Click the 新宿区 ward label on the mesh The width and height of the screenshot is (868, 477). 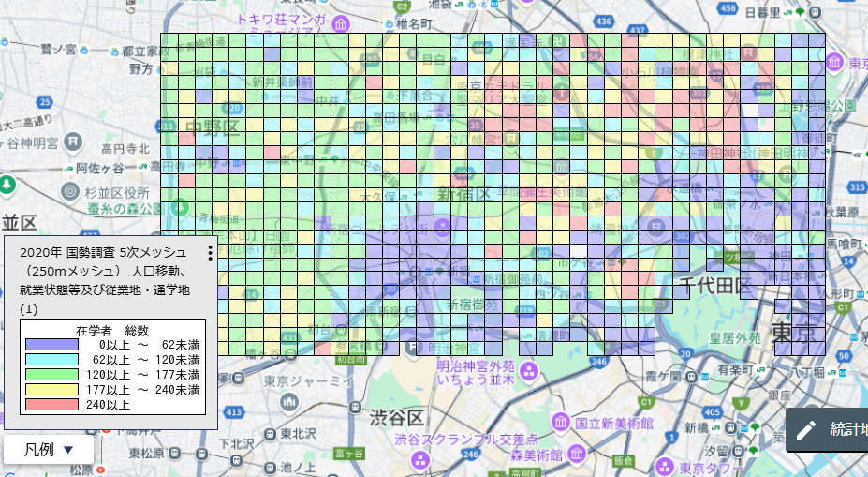coord(464,193)
